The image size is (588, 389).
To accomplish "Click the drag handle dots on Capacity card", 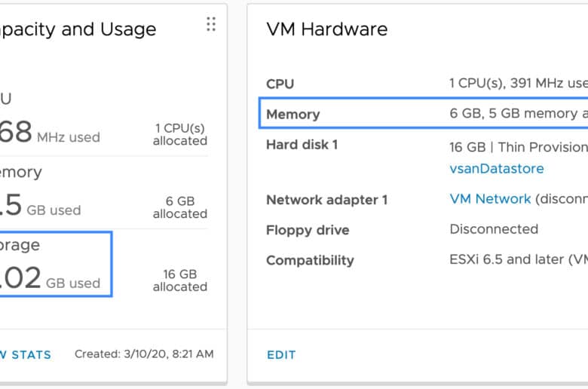I will click(211, 24).
